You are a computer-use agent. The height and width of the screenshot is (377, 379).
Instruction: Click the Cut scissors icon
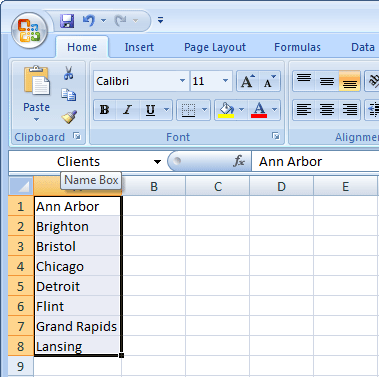(69, 73)
